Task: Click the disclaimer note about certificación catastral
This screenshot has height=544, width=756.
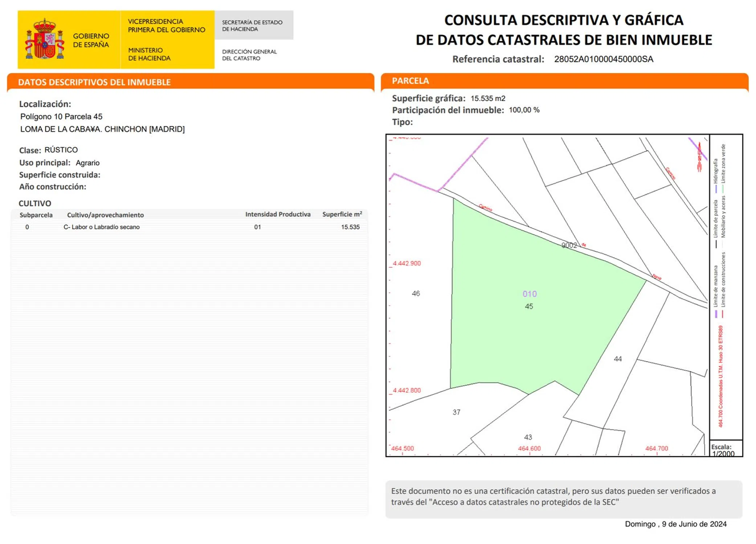Action: click(564, 499)
